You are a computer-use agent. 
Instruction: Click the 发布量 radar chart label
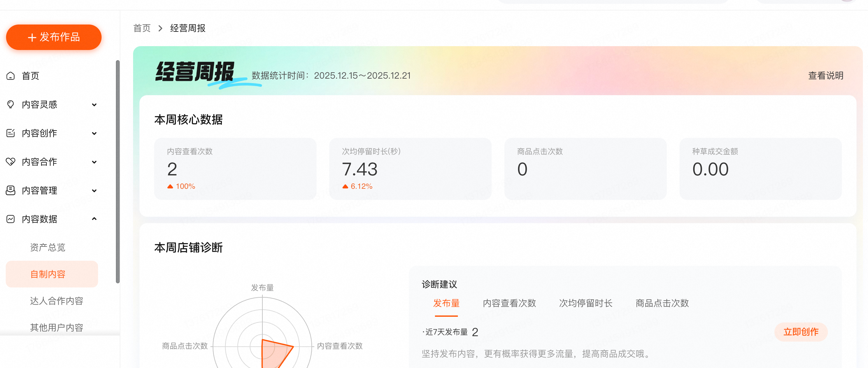262,288
